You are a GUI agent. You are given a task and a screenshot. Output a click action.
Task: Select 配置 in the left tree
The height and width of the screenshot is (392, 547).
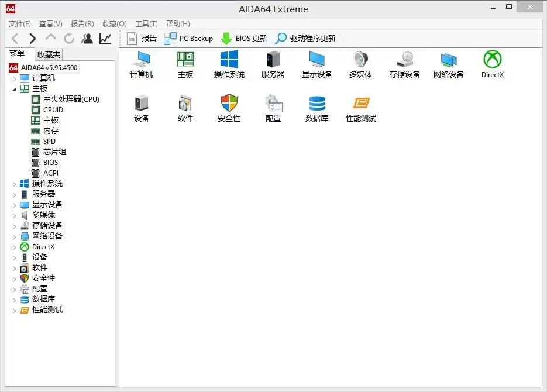34,289
